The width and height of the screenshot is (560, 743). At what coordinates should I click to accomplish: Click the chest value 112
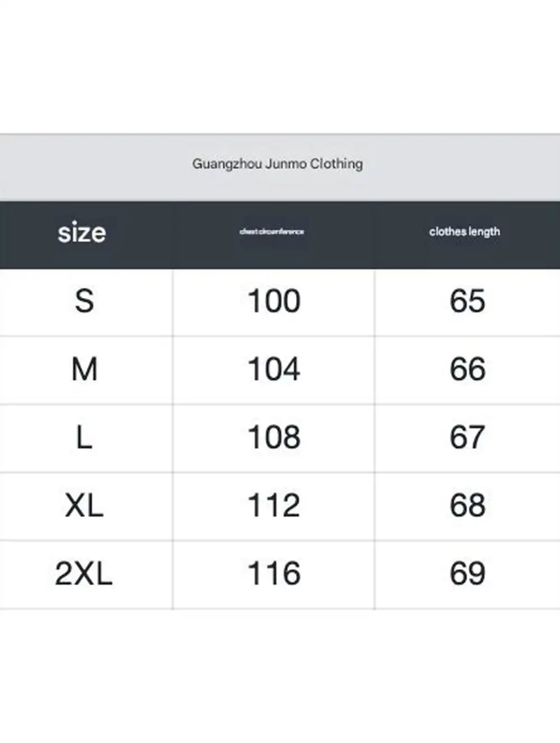tap(274, 506)
